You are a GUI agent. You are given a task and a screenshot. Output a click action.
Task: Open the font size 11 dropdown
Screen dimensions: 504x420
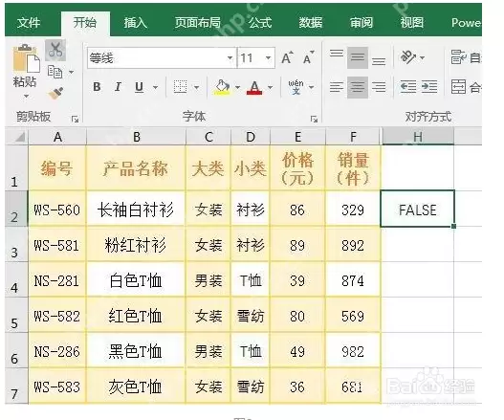[268, 58]
